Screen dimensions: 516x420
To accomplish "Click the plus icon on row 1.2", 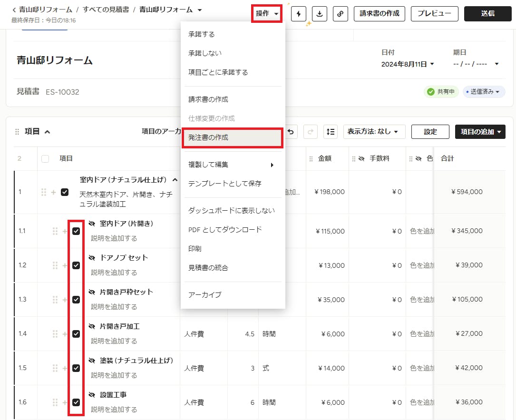I will (x=65, y=265).
